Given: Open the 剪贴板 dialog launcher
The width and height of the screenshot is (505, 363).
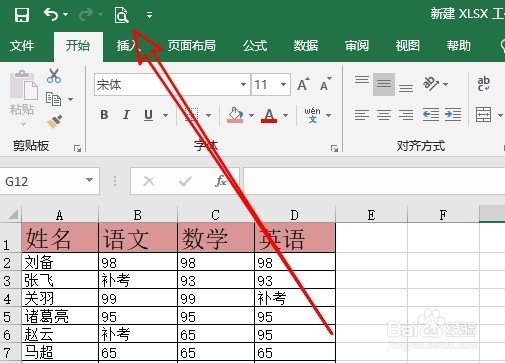Looking at the screenshot, I should [78, 148].
